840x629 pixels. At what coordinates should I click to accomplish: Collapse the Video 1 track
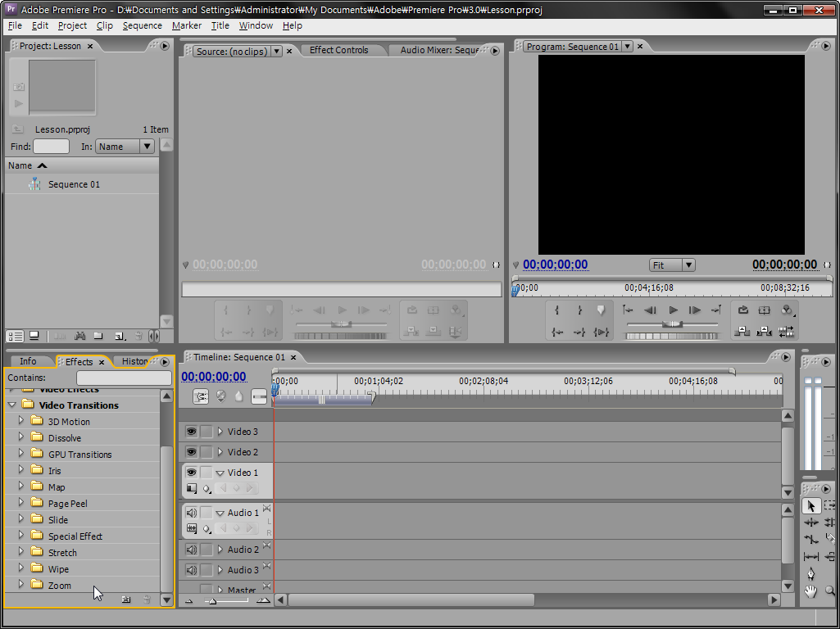click(x=220, y=473)
